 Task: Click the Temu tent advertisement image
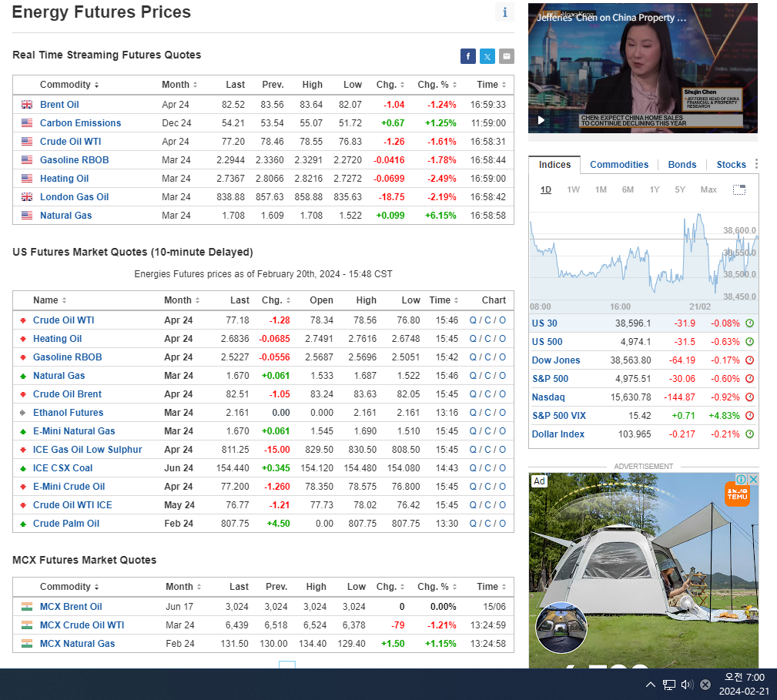click(643, 570)
